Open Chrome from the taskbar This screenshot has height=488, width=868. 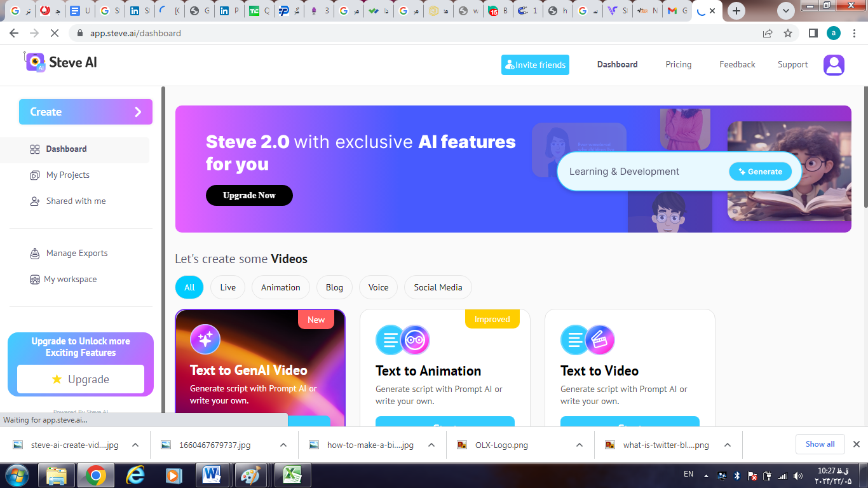point(96,475)
